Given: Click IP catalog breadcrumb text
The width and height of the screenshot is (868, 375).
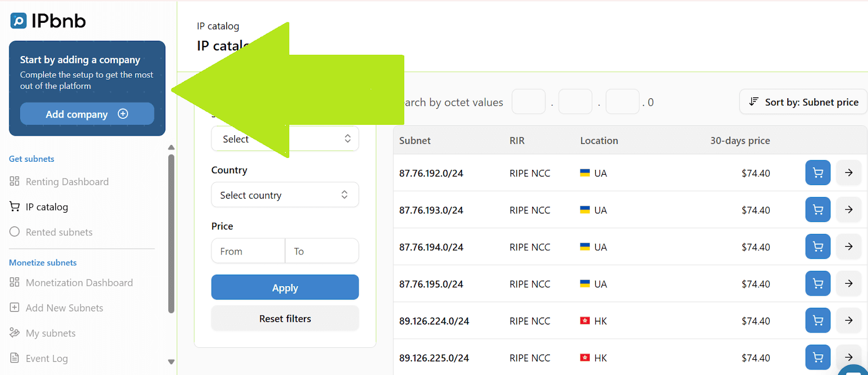Looking at the screenshot, I should (218, 26).
